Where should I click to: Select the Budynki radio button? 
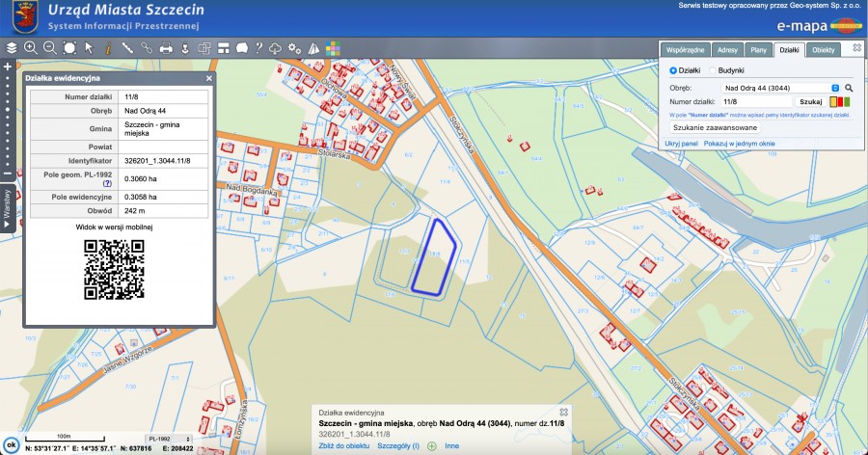tap(713, 70)
